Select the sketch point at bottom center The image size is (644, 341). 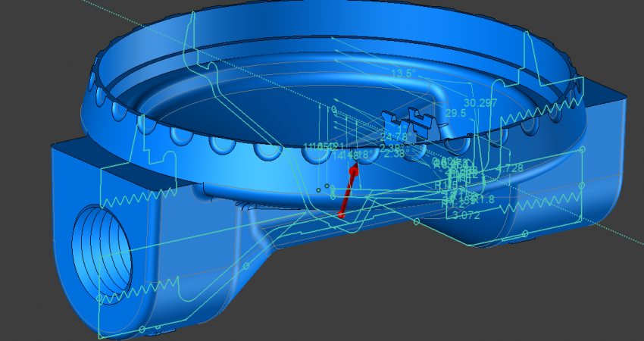click(x=416, y=223)
